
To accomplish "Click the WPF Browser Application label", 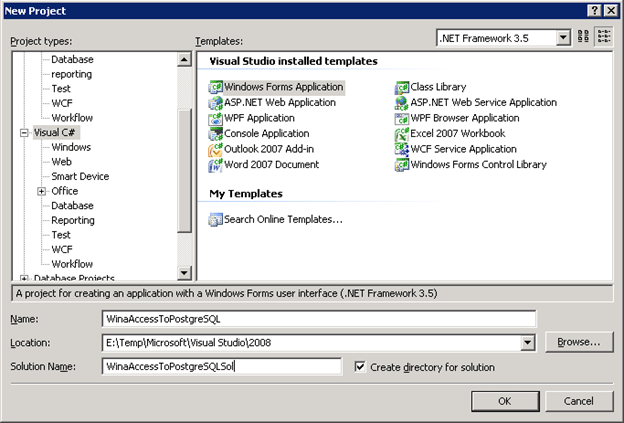I will tap(465, 118).
